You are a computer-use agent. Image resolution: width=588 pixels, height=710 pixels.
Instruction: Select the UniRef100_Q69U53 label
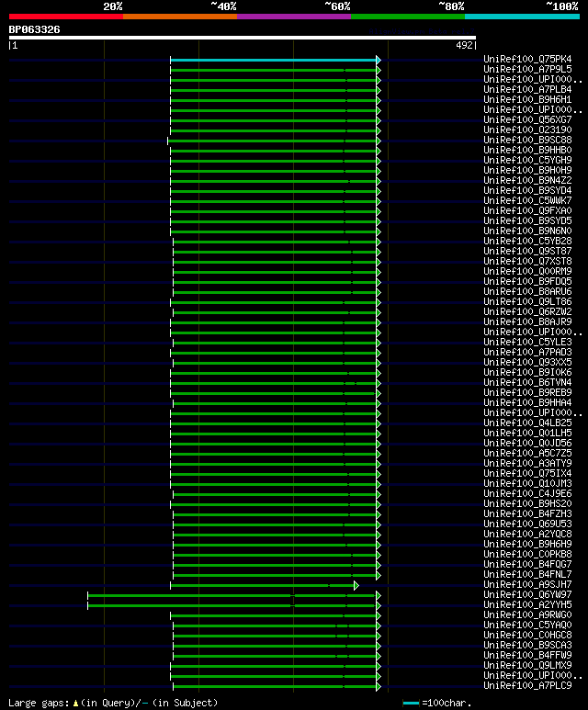(x=527, y=524)
